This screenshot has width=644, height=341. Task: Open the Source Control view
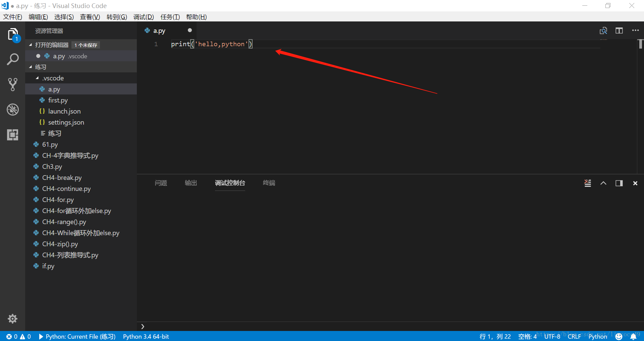tap(13, 84)
